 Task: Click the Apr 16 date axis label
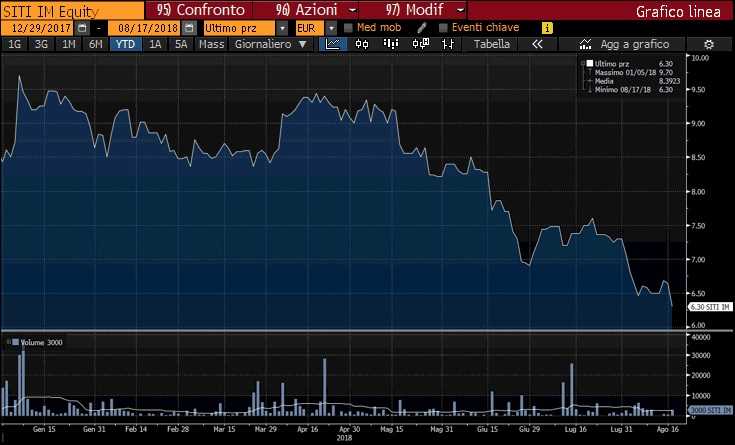[308, 429]
